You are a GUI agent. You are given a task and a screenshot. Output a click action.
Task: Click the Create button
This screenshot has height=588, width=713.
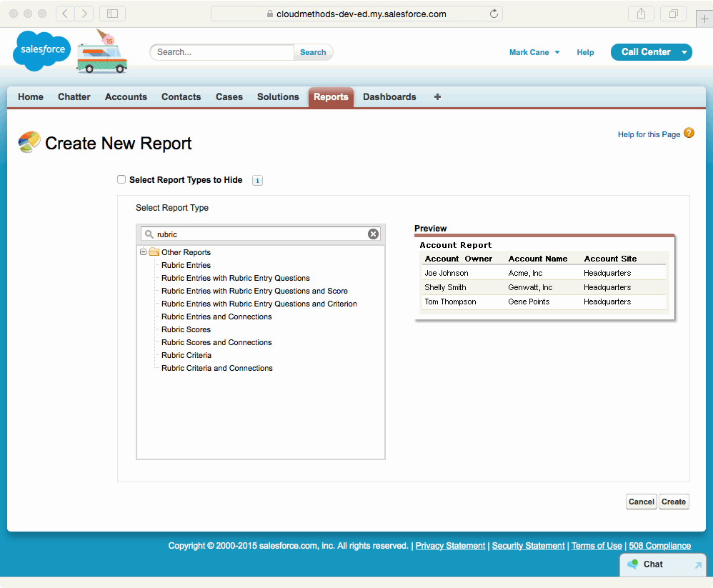[674, 502]
